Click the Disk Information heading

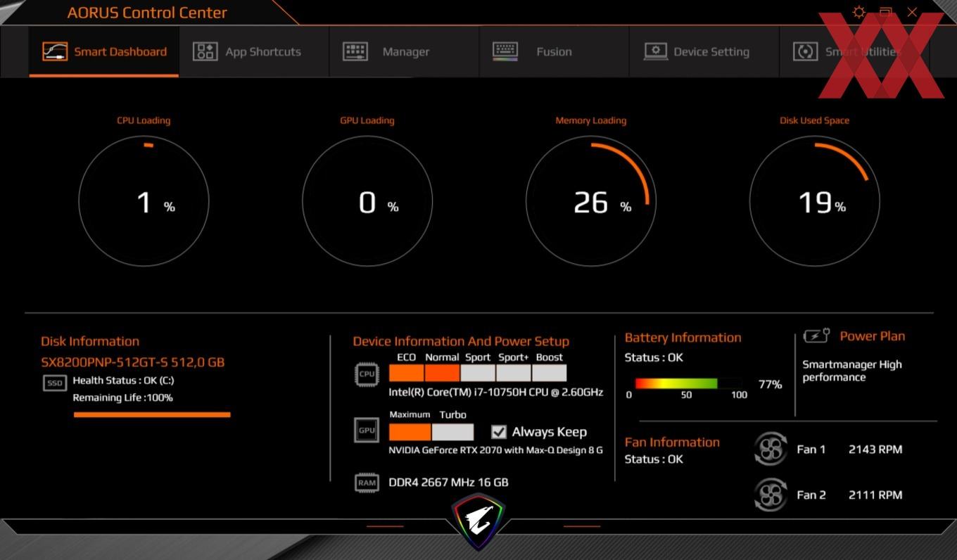[90, 341]
